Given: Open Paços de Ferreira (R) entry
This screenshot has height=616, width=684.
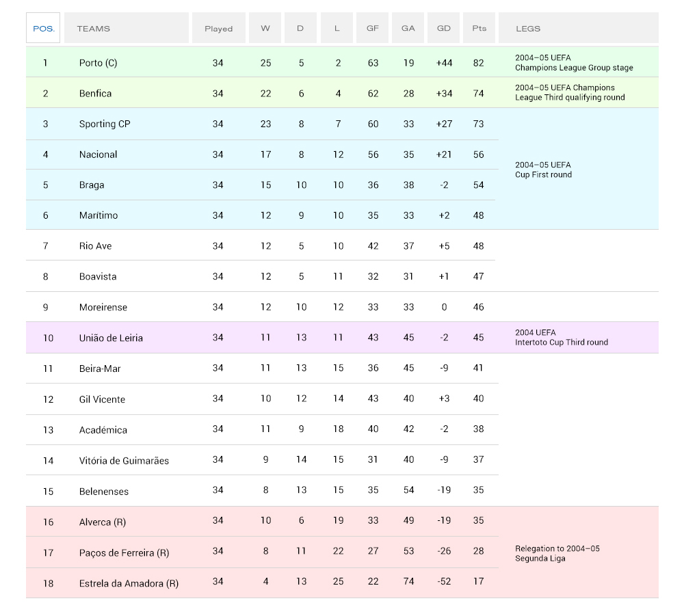Looking at the screenshot, I should (124, 552).
